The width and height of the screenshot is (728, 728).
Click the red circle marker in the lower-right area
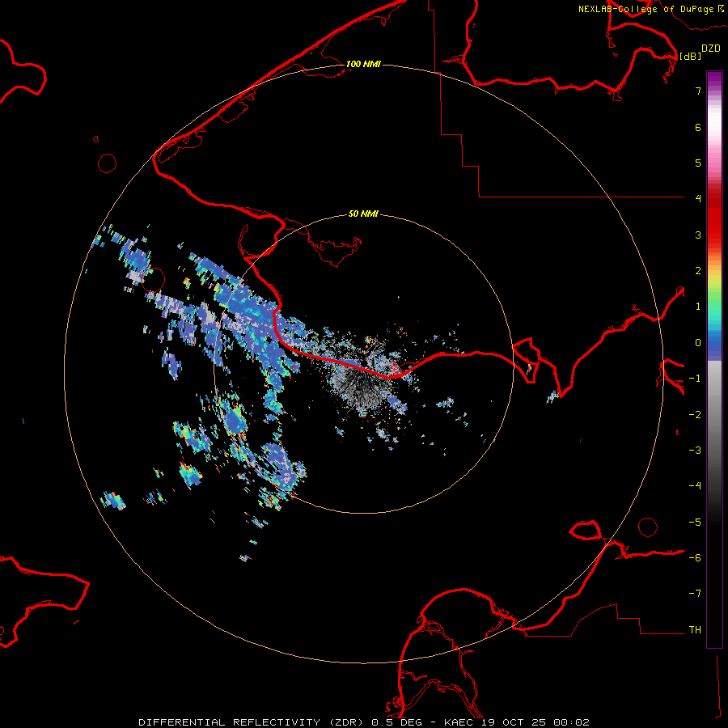(648, 527)
